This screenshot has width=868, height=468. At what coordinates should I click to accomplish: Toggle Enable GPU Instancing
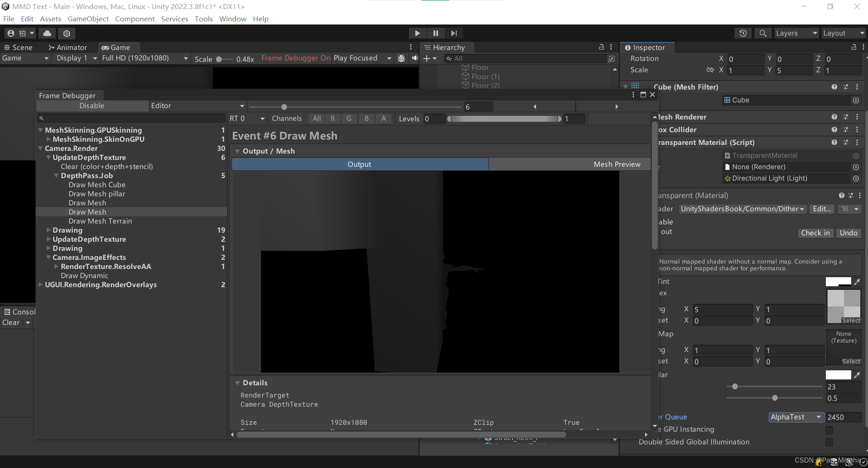pyautogui.click(x=829, y=430)
